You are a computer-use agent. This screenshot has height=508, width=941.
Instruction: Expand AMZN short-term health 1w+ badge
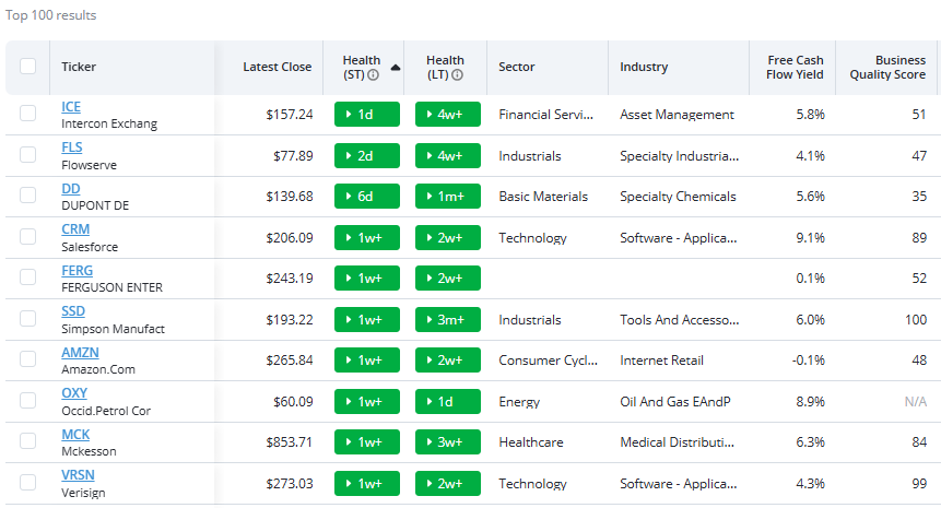(x=367, y=360)
